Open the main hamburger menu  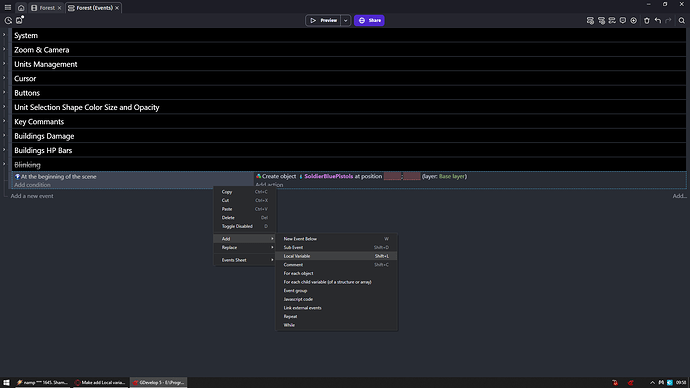point(7,7)
